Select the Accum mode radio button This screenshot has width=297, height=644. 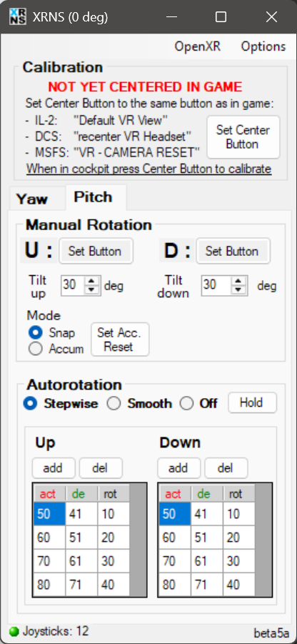tap(36, 349)
